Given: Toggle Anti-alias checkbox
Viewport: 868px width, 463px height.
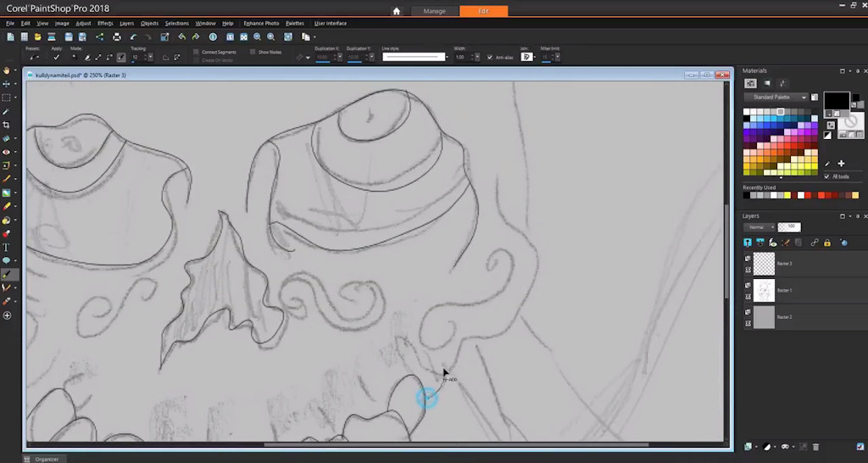Looking at the screenshot, I should [489, 57].
